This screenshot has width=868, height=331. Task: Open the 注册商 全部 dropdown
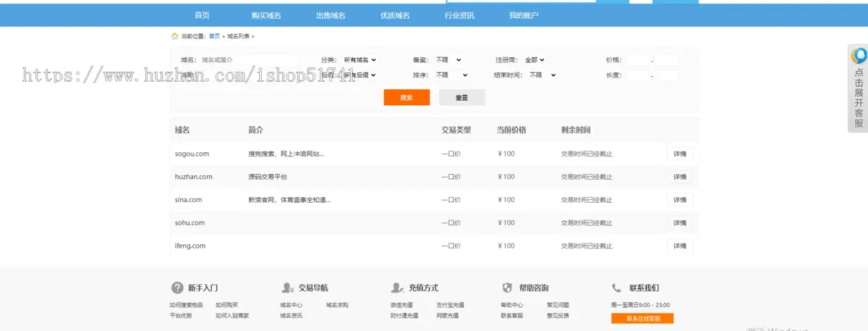click(x=534, y=60)
